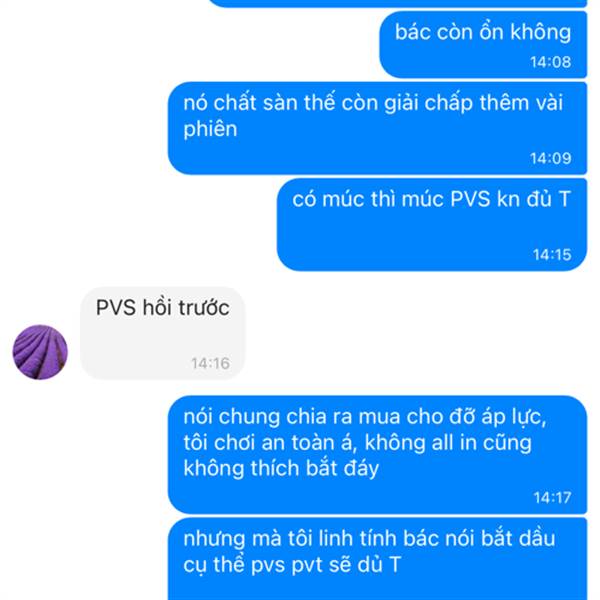Click the 14:08 timestamp
The image size is (600, 600).
point(550,62)
